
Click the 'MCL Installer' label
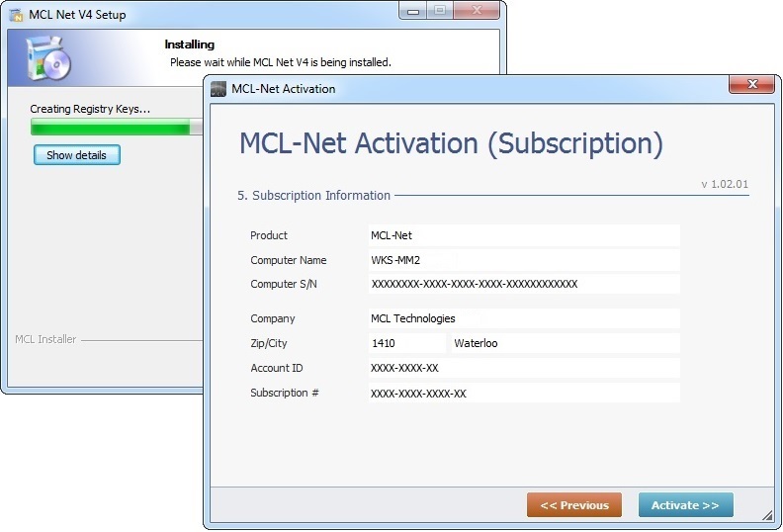(x=45, y=339)
